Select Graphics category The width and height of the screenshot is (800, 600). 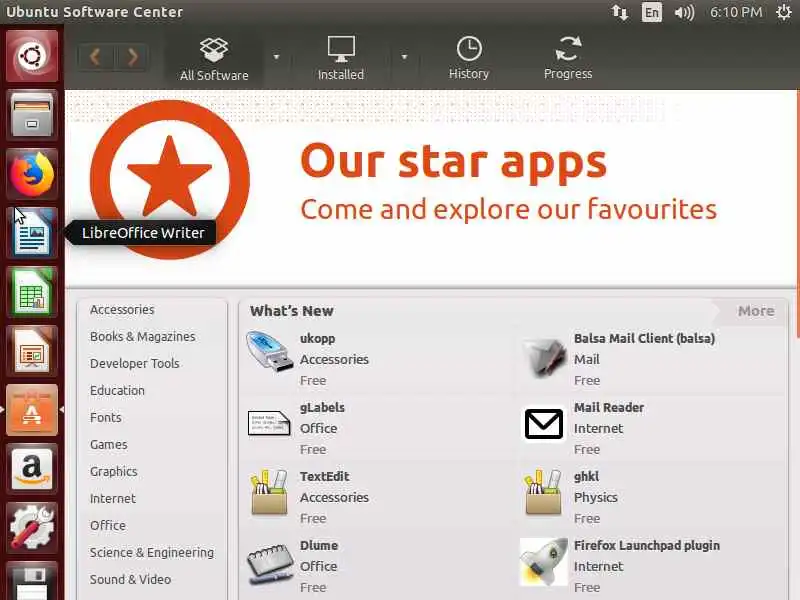pos(113,472)
